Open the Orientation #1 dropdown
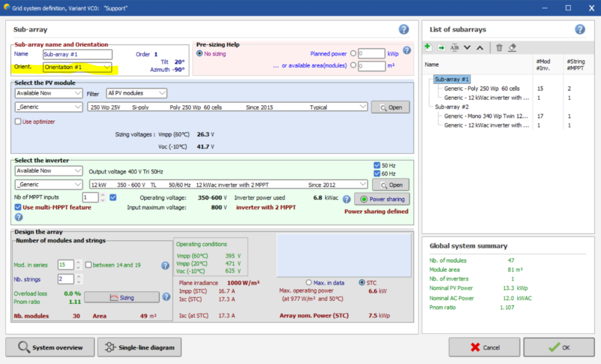The width and height of the screenshot is (601, 364). pos(78,67)
